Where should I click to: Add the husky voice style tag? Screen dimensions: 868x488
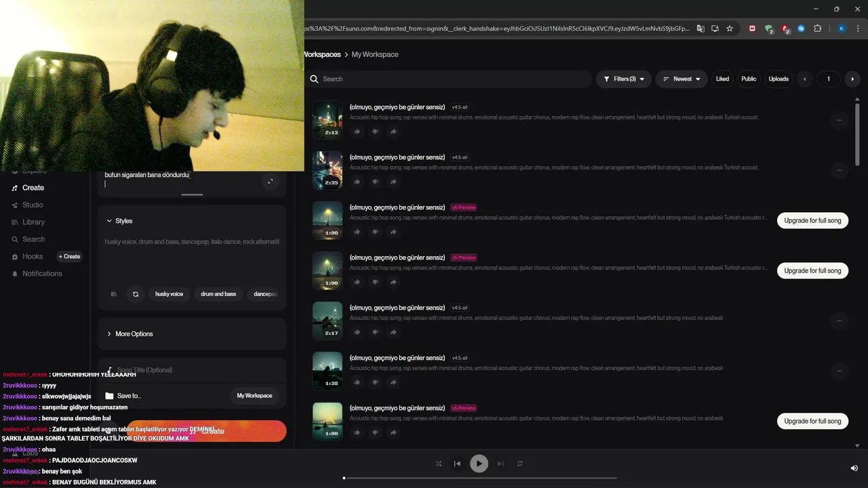pyautogui.click(x=169, y=294)
